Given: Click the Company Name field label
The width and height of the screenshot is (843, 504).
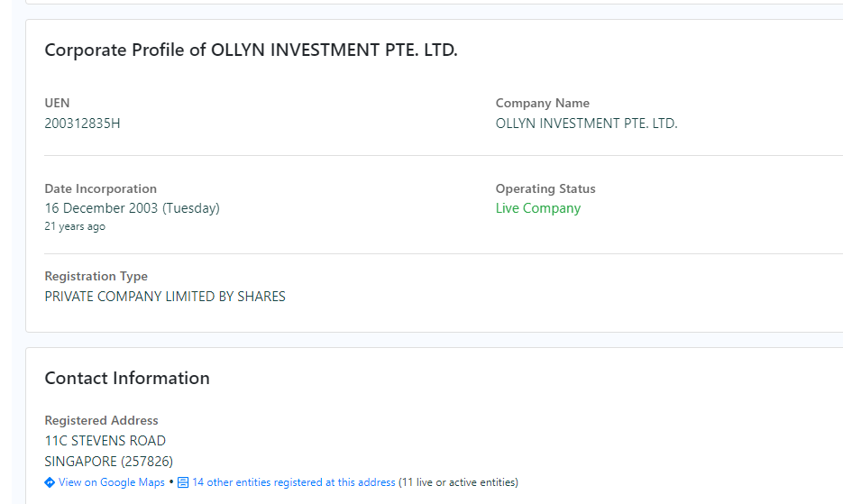Looking at the screenshot, I should (x=543, y=104).
